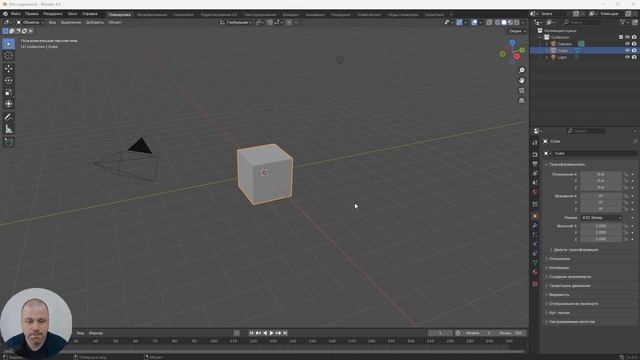Toggle Collection viewport visibility eye
This screenshot has width=640, height=360.
627,37
